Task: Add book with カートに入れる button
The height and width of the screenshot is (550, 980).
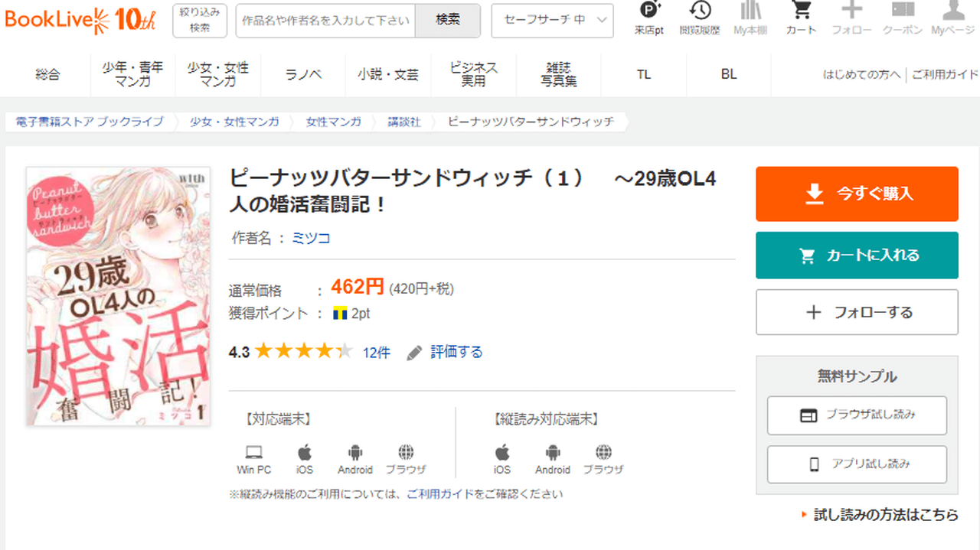Action: (857, 255)
